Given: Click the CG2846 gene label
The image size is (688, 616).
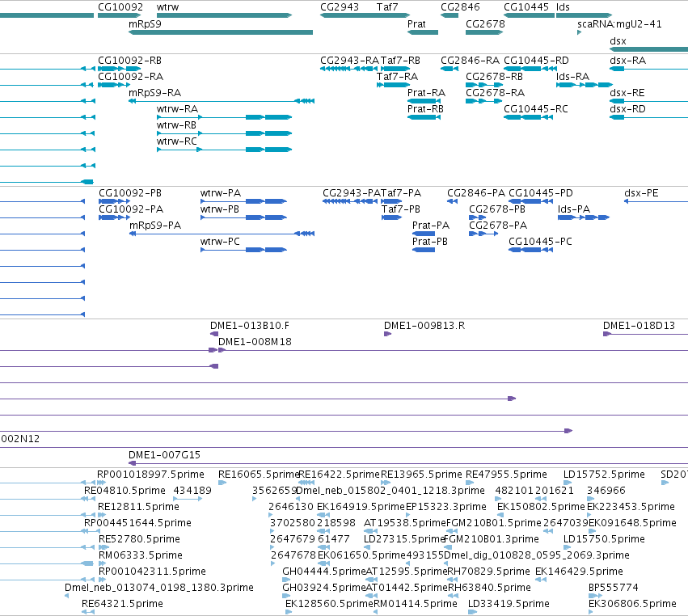Looking at the screenshot, I should (460, 7).
